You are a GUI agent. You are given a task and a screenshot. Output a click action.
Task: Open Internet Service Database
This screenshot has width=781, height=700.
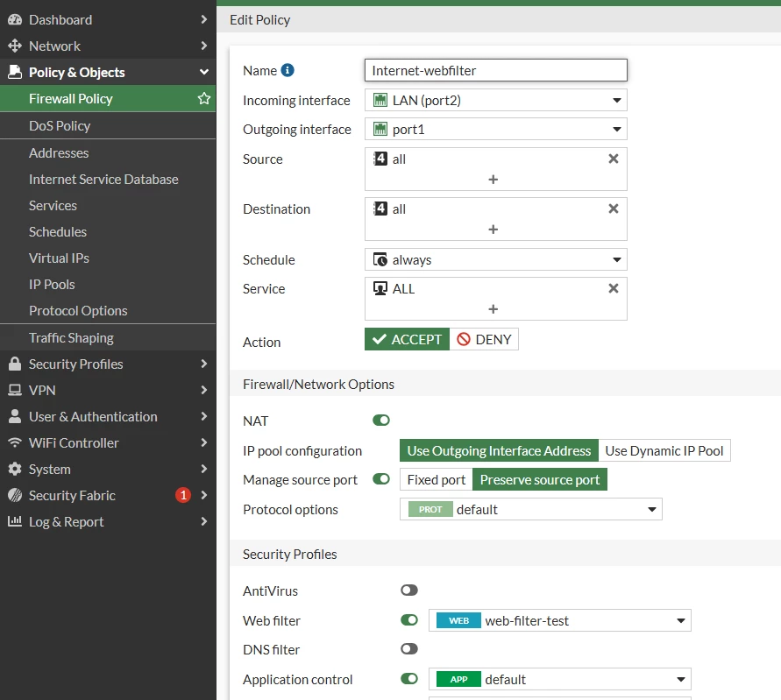click(x=108, y=180)
